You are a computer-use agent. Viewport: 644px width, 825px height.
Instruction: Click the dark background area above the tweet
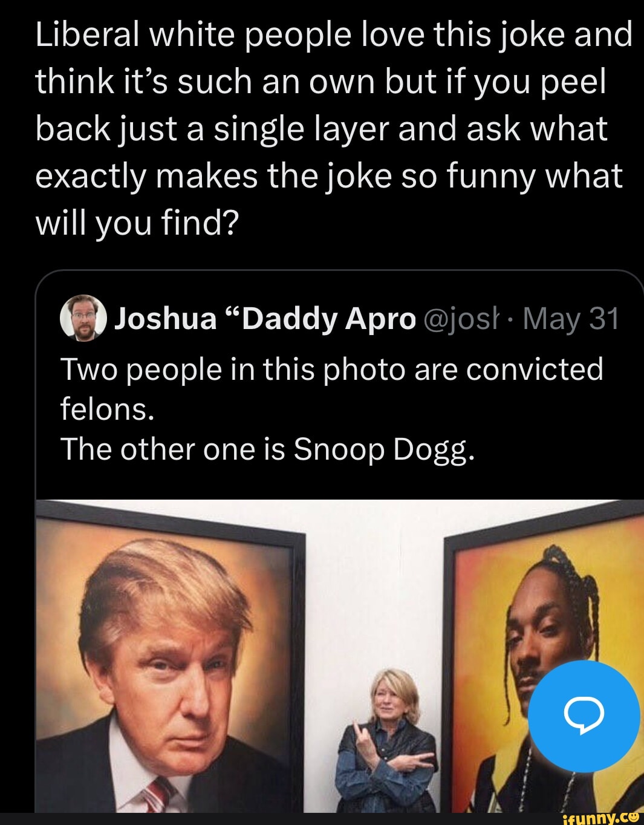click(320, 254)
